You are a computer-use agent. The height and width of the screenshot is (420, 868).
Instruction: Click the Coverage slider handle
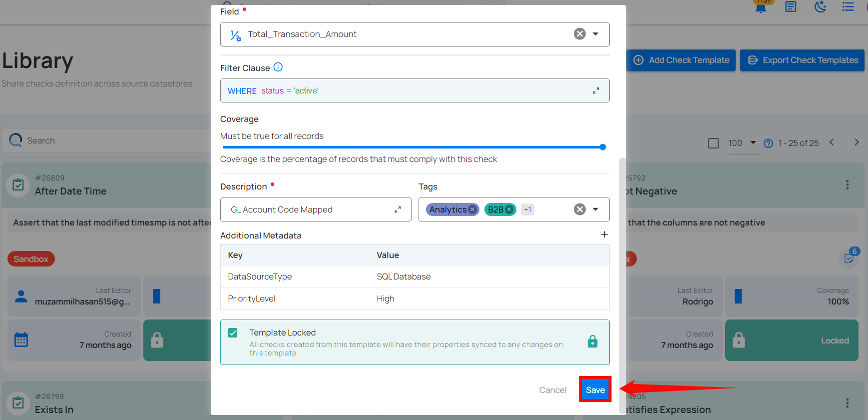(x=603, y=147)
